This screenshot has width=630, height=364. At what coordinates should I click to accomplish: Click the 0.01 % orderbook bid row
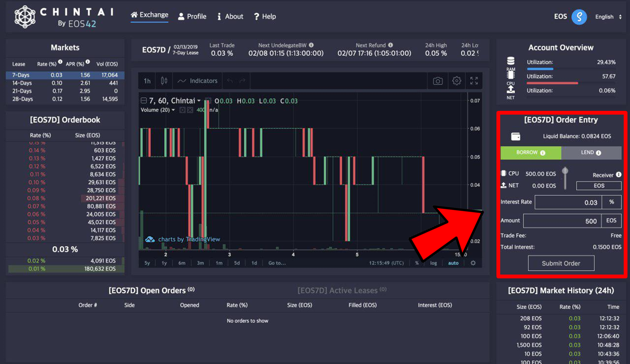[65, 269]
